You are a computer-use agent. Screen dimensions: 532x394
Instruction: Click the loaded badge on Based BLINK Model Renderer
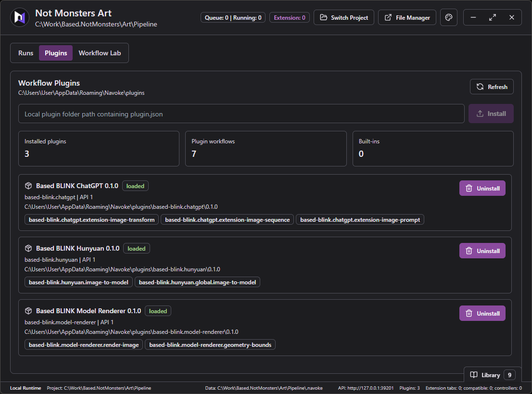(x=158, y=311)
